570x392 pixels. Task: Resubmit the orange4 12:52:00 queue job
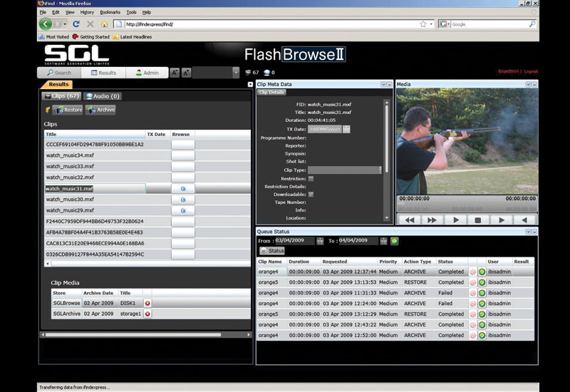coord(482,335)
